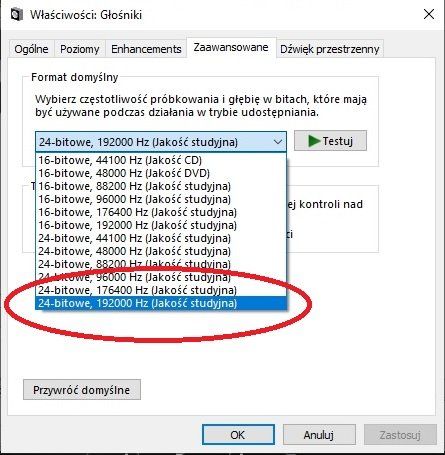This screenshot has height=455, width=445.
Task: Cancel with the Anuluj button
Action: 319,435
